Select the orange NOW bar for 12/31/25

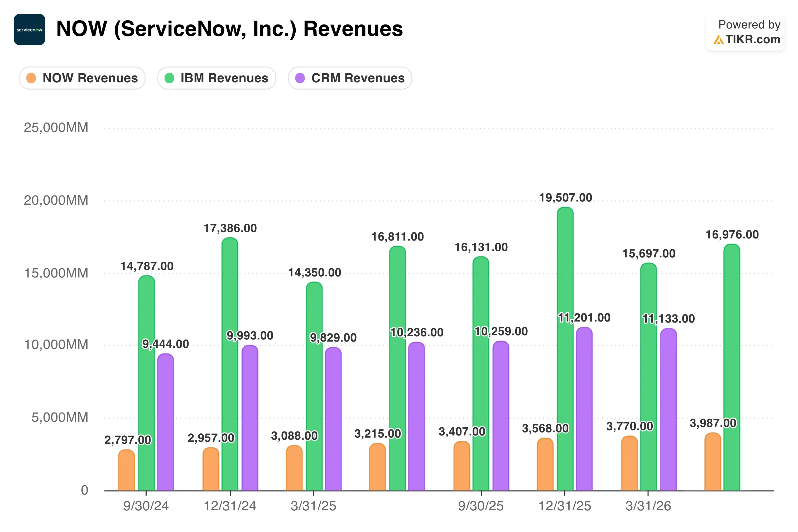click(545, 464)
